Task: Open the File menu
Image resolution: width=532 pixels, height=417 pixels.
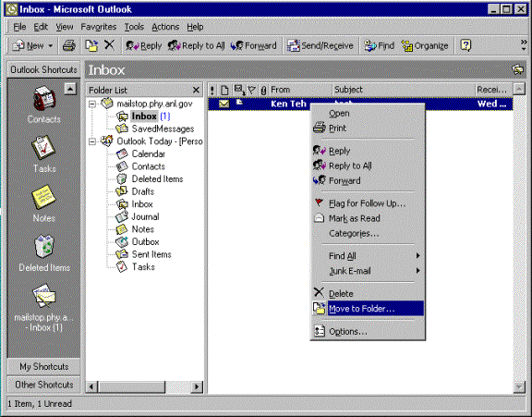Action: (x=19, y=27)
